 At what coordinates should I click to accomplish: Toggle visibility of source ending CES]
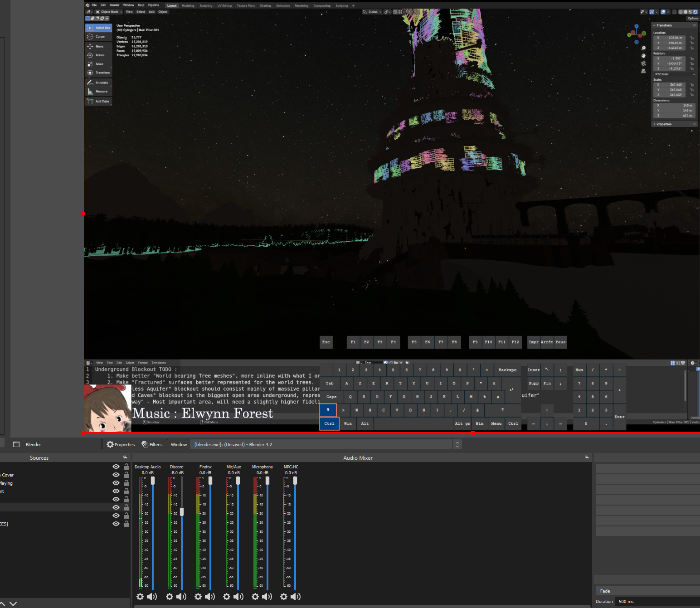(x=116, y=524)
